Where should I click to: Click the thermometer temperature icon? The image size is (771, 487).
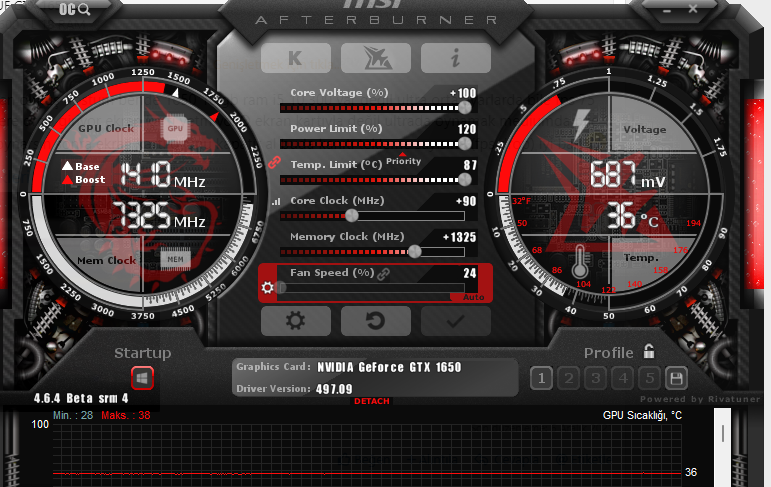[x=580, y=261]
